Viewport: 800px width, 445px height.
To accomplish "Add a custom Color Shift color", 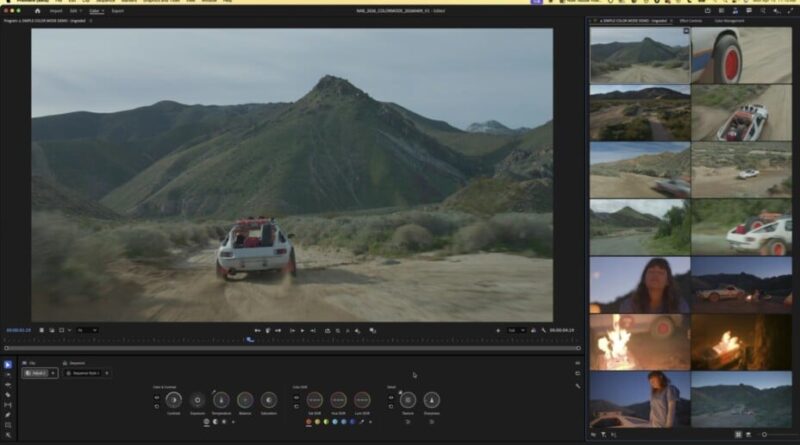I will pos(370,422).
